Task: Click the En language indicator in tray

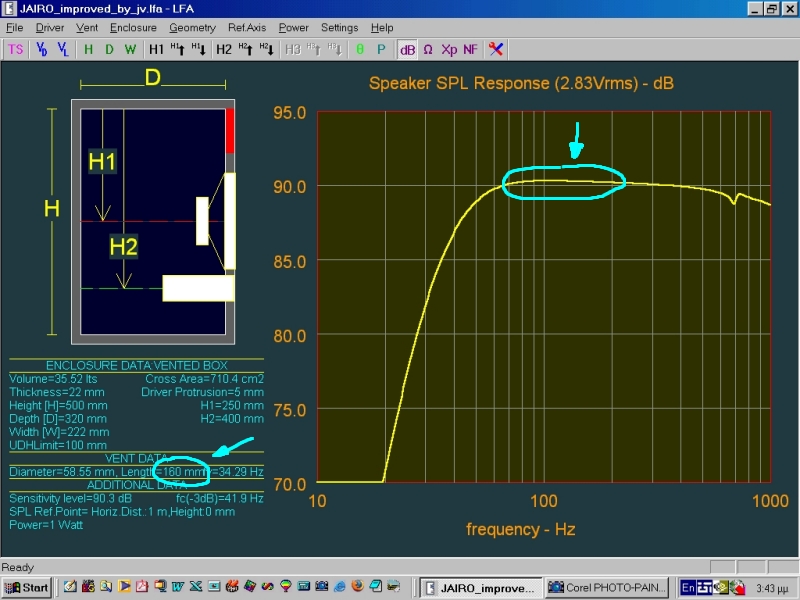Action: [687, 588]
